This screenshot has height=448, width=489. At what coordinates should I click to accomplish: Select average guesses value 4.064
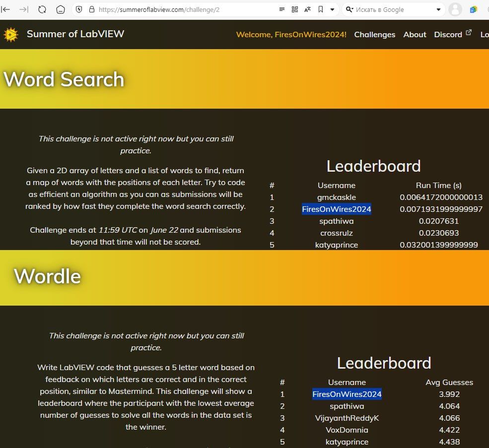[449, 406]
